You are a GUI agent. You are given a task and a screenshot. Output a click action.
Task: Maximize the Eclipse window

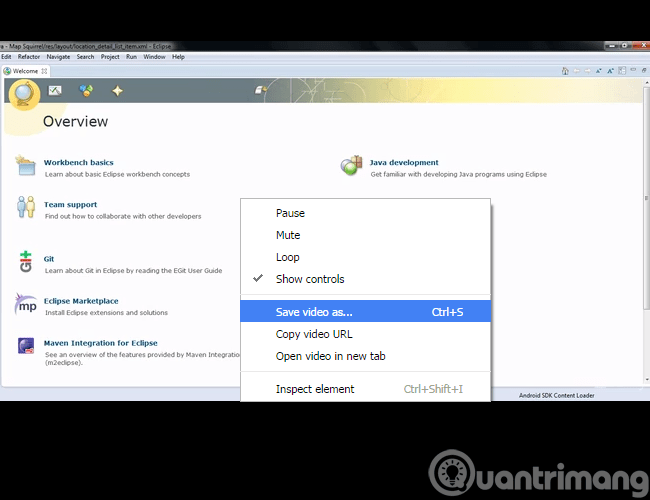pyautogui.click(x=625, y=46)
